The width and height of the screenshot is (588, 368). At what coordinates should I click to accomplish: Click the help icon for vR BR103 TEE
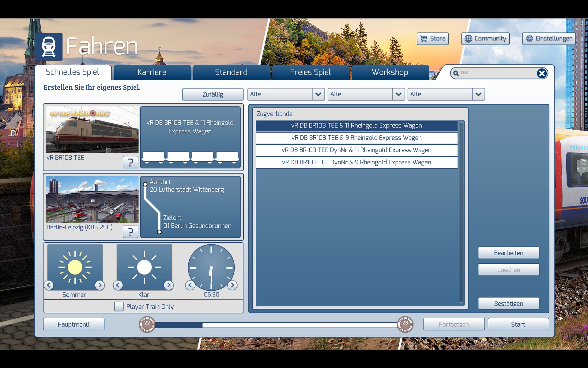(130, 162)
